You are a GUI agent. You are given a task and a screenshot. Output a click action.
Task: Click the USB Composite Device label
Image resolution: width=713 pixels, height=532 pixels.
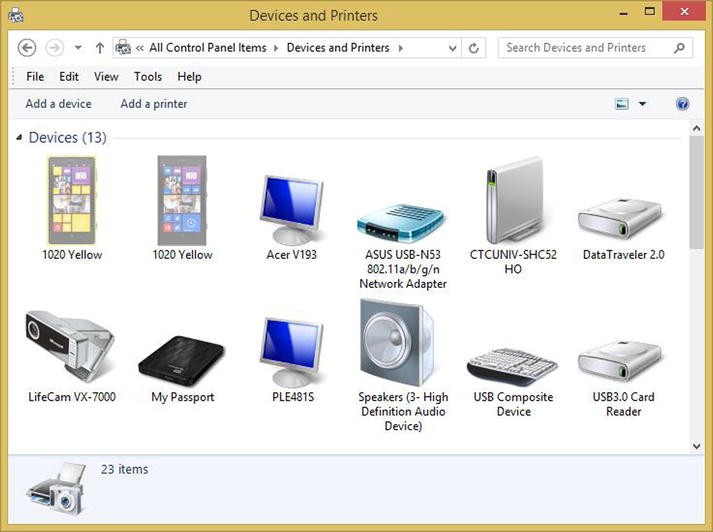[513, 404]
